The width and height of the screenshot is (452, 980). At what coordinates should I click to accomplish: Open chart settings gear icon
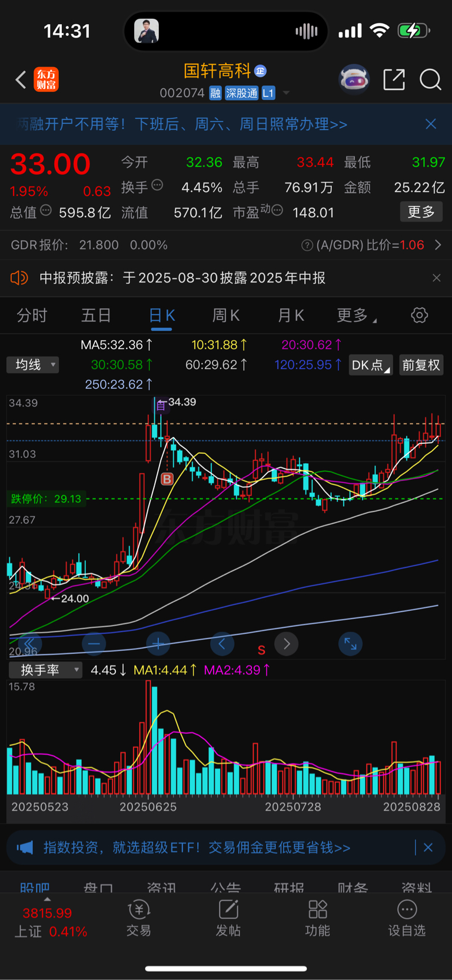419,315
